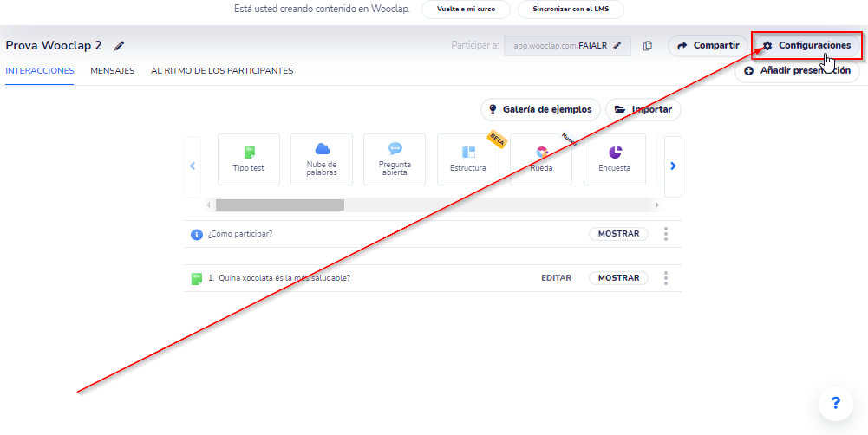Switch to the MENSAJES tab
Image resolution: width=868 pixels, height=435 pixels.
pos(113,71)
